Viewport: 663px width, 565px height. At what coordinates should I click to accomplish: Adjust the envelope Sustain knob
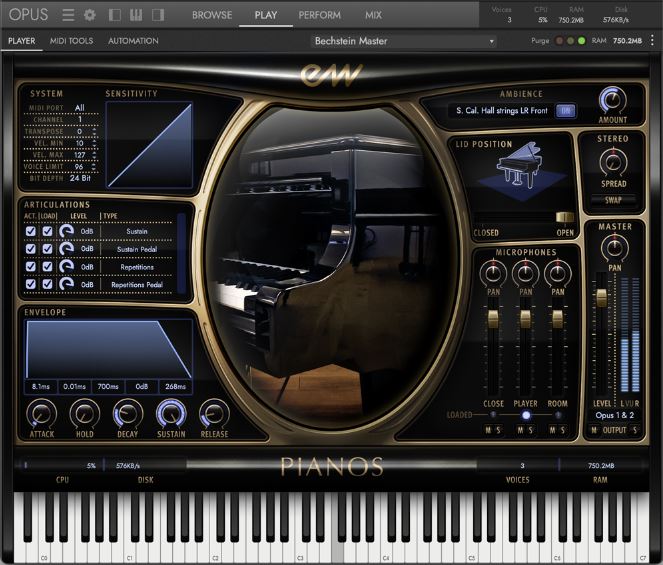[171, 414]
